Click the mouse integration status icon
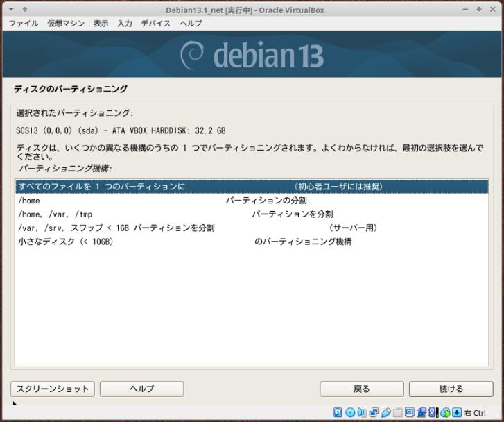Viewport: 504px width, 422px height. point(445,412)
